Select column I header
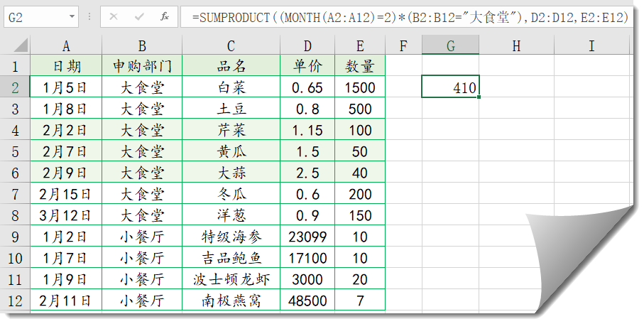Screen dimensions: 644x324 click(592, 45)
